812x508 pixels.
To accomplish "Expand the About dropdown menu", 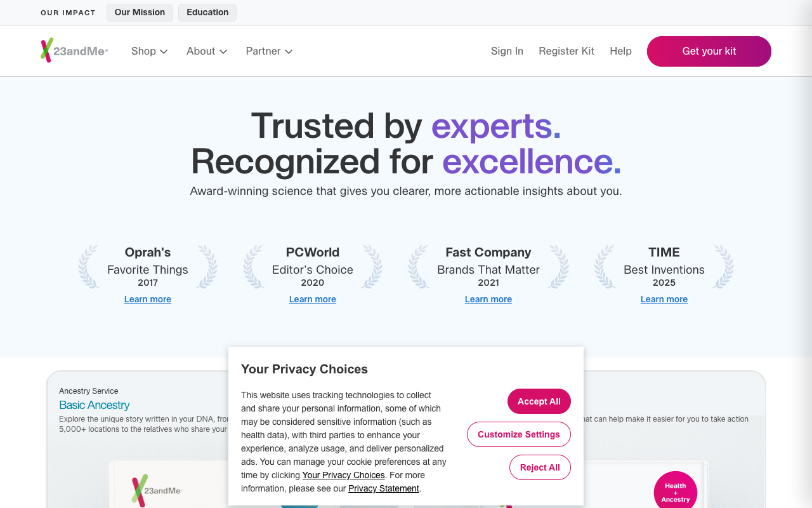I will [x=207, y=51].
